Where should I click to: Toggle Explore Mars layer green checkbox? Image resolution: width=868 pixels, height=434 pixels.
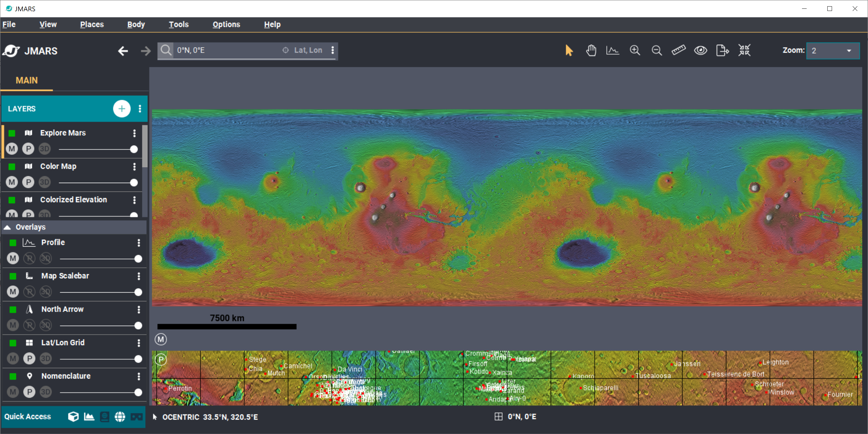pyautogui.click(x=12, y=133)
